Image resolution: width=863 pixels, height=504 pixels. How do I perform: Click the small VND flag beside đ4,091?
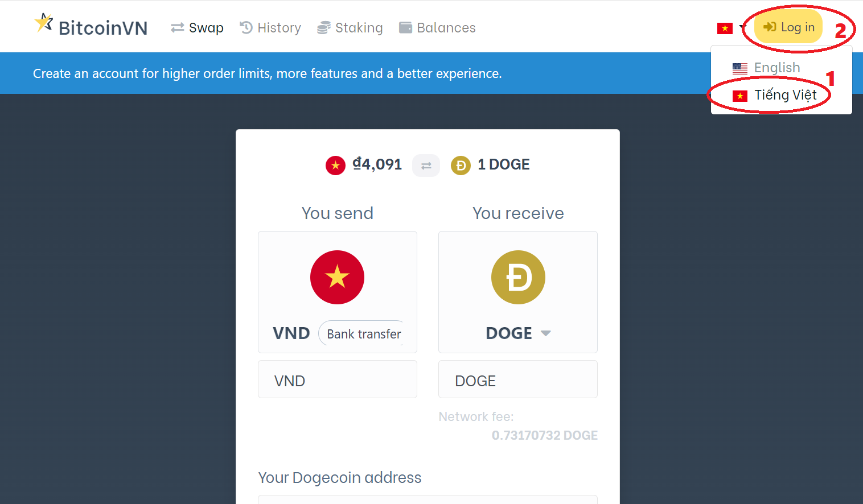[x=335, y=166]
